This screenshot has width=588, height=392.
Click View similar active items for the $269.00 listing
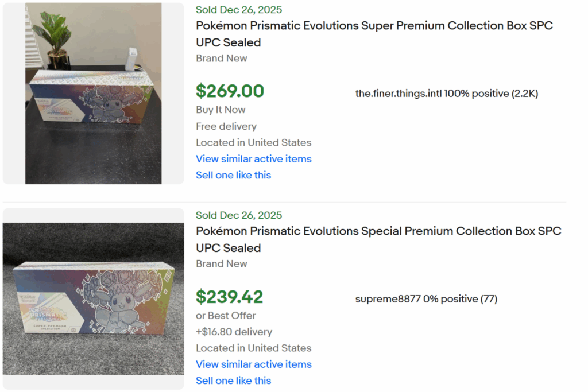[x=253, y=159]
